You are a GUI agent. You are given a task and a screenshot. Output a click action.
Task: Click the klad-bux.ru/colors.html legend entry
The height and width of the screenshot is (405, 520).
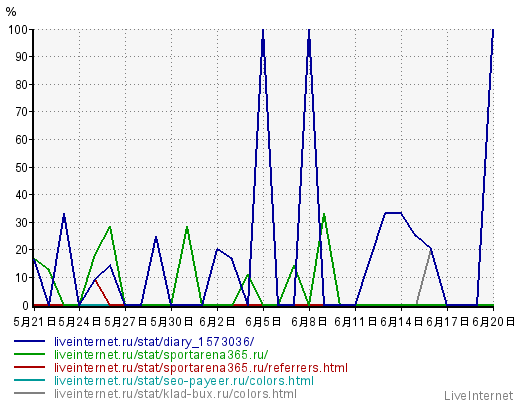[175, 394]
